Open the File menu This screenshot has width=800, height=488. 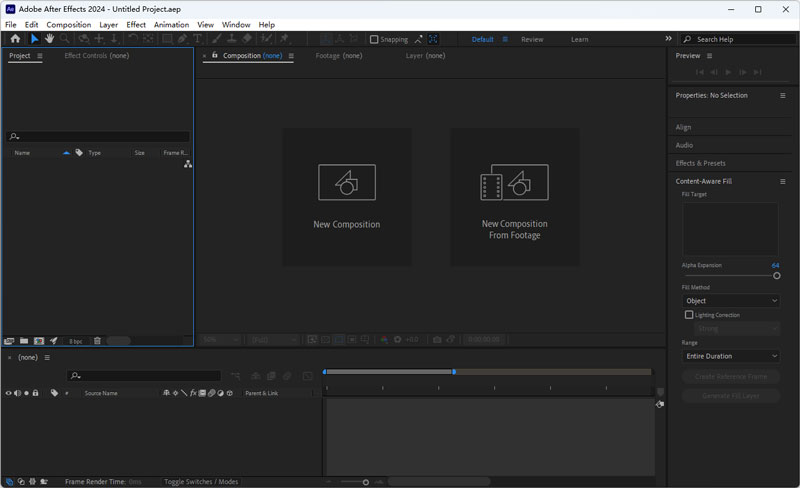pos(11,25)
